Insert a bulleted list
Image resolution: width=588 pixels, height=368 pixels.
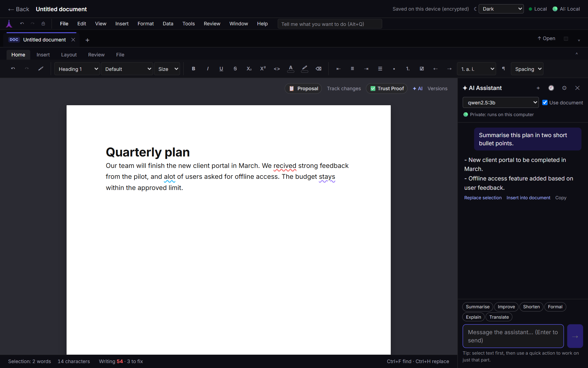pyautogui.click(x=394, y=69)
